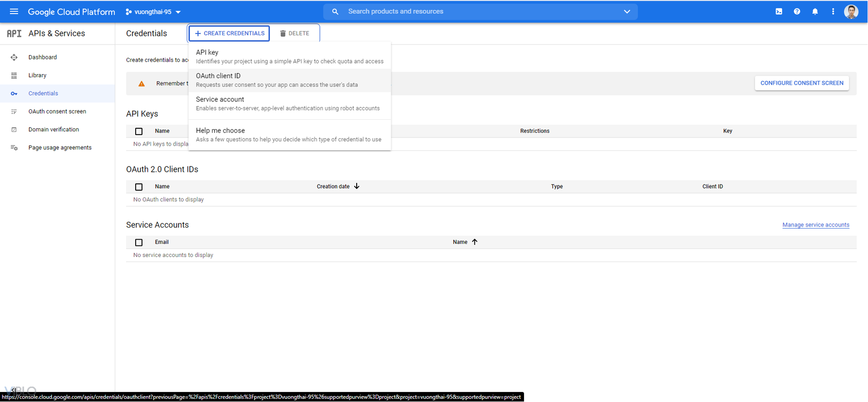Viewport: 868px width, 402px height.
Task: Select all OAuth 2.0 Client IDs checkbox
Action: (x=139, y=187)
